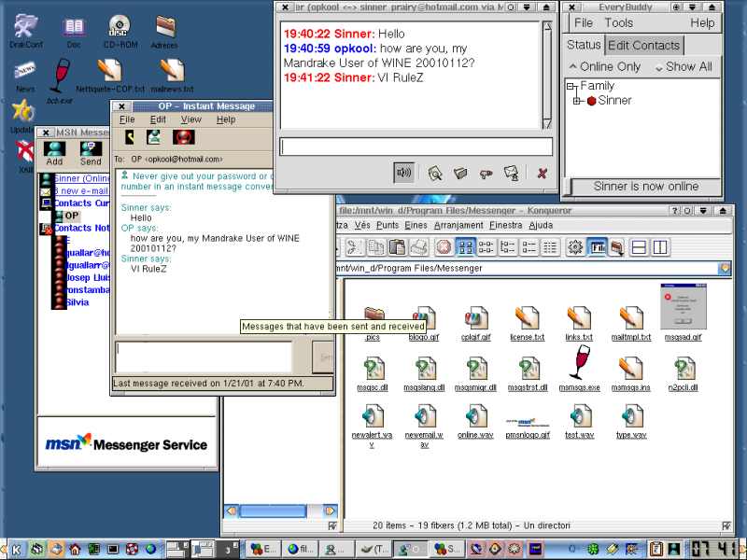Expand the Sinner contact tree node
747x560 pixels.
tap(576, 101)
